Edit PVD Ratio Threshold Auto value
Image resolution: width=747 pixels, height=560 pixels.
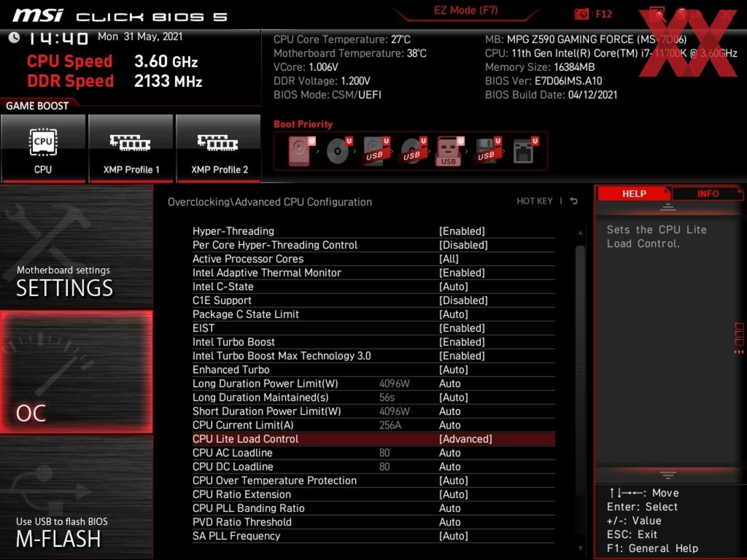[x=450, y=522]
